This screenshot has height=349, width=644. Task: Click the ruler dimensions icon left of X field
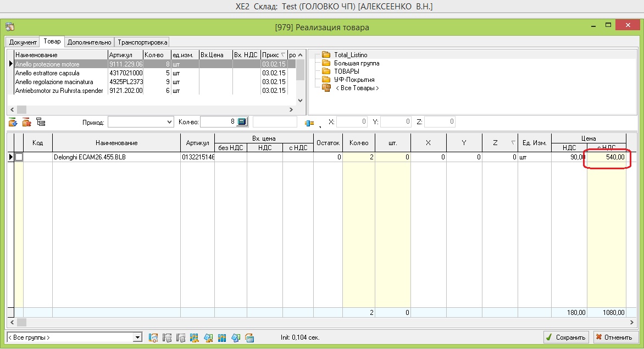tap(309, 122)
